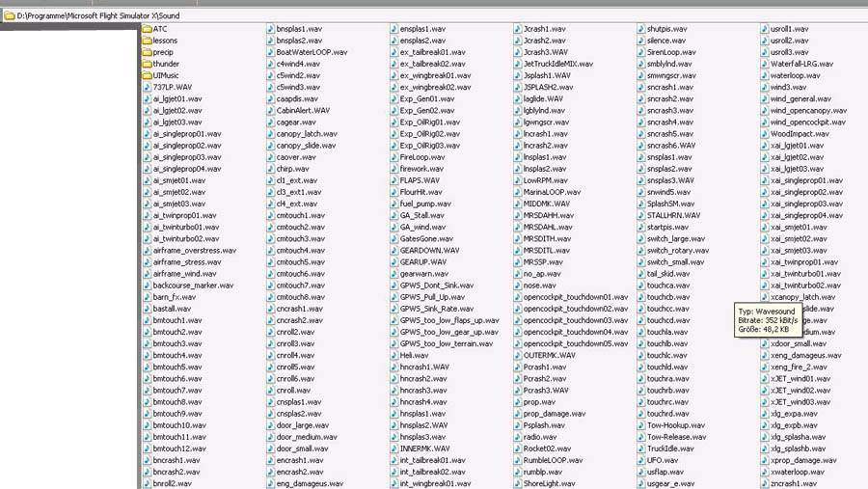
Task: Select file SirenLoop.wav
Action: pos(671,52)
